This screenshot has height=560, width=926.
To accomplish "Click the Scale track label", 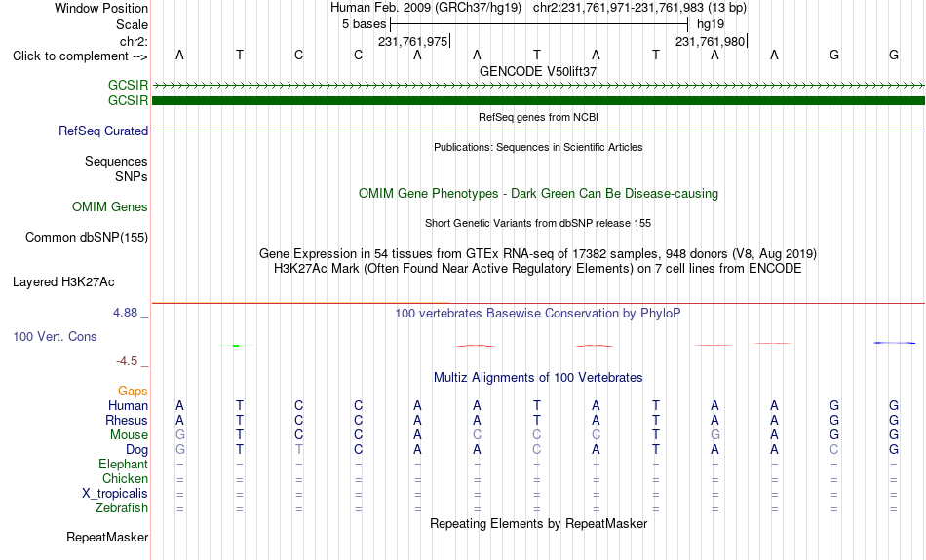I will coord(132,24).
